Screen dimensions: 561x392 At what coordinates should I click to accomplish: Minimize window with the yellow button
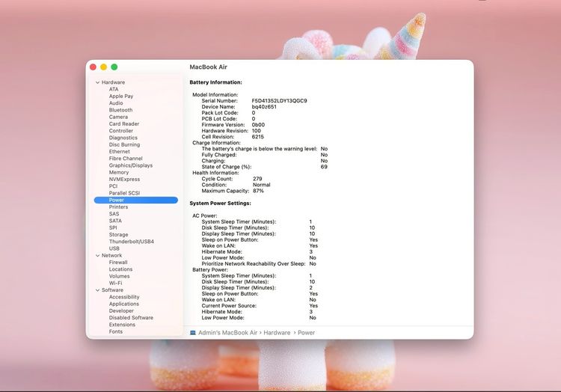click(103, 67)
